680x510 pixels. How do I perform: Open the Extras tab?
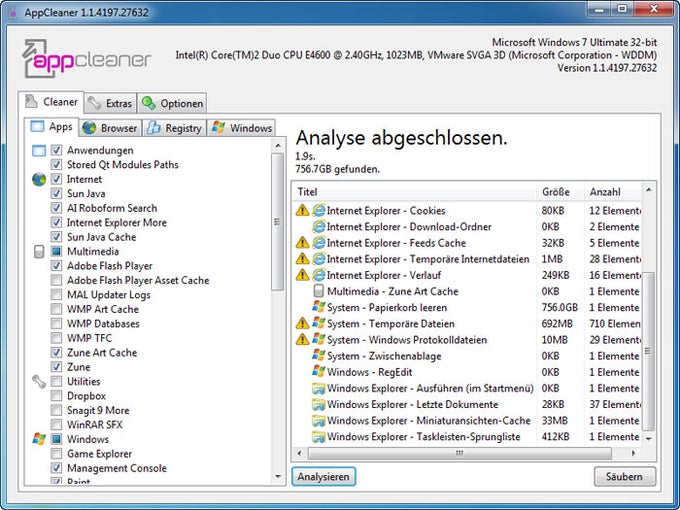[x=110, y=103]
